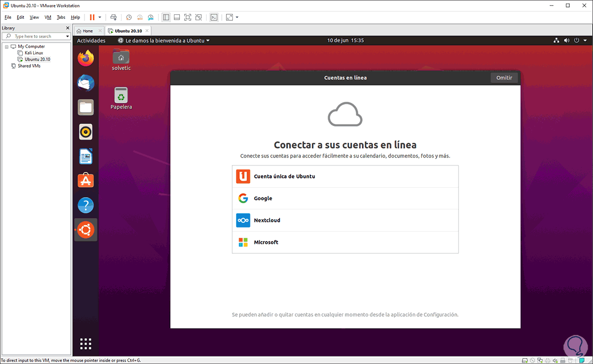Screen dimensions: 593x364
Task: Select Cuenta única de Ubuntu account
Action: (x=345, y=176)
